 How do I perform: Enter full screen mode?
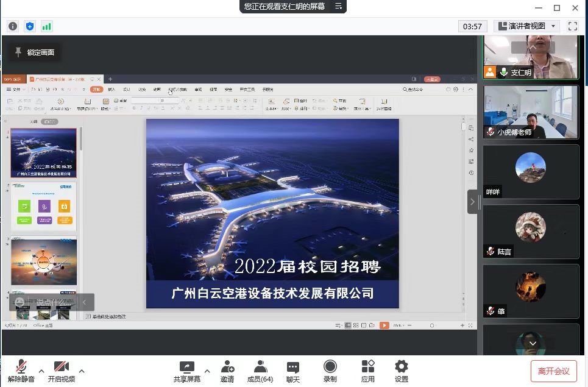[x=572, y=26]
